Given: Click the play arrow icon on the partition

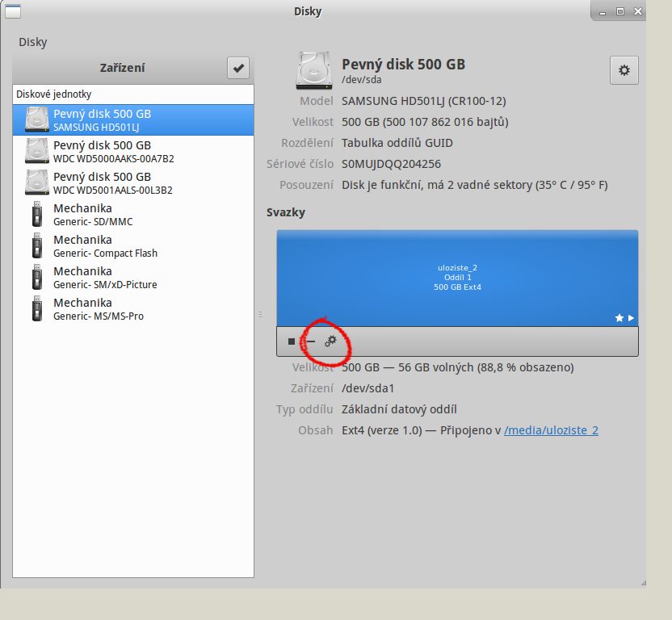Looking at the screenshot, I should click(x=631, y=318).
